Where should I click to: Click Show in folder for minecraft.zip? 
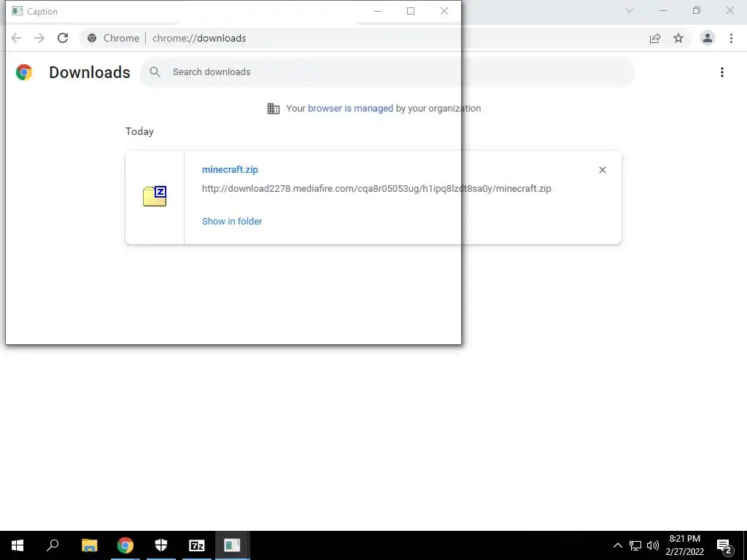232,222
